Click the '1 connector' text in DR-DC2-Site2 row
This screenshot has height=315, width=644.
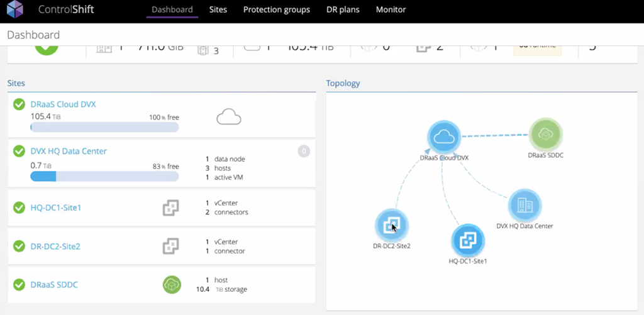tap(225, 251)
